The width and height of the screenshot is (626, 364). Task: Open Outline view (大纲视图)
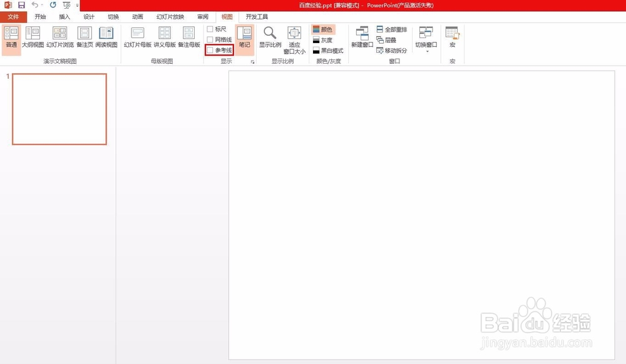click(33, 38)
